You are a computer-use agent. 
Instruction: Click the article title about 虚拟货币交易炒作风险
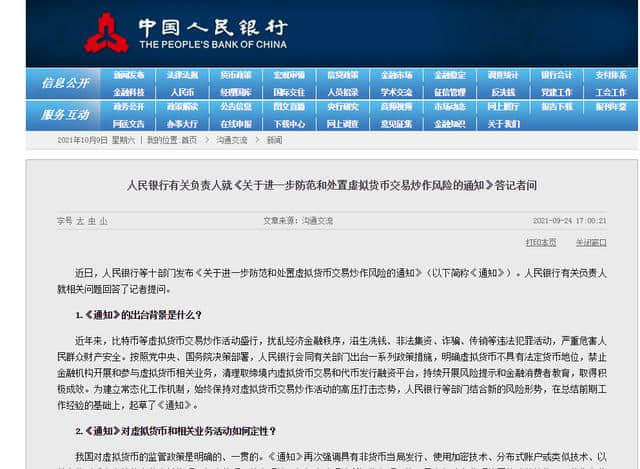click(331, 185)
